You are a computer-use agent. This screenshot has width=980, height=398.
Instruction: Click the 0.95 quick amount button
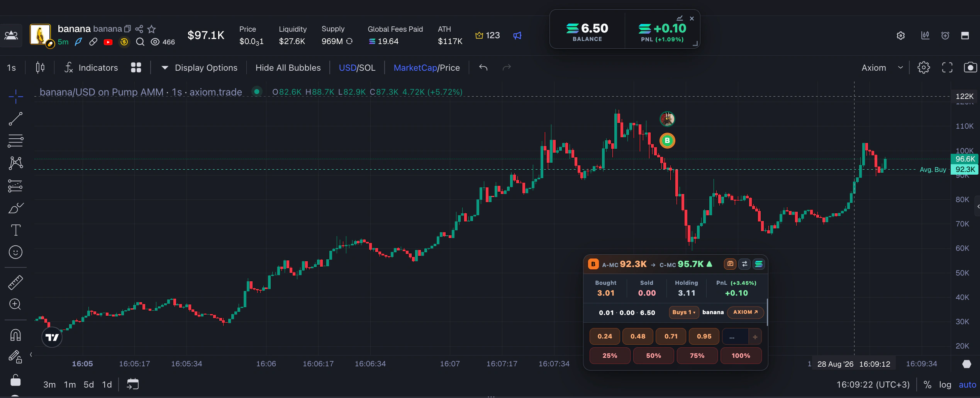pos(704,336)
